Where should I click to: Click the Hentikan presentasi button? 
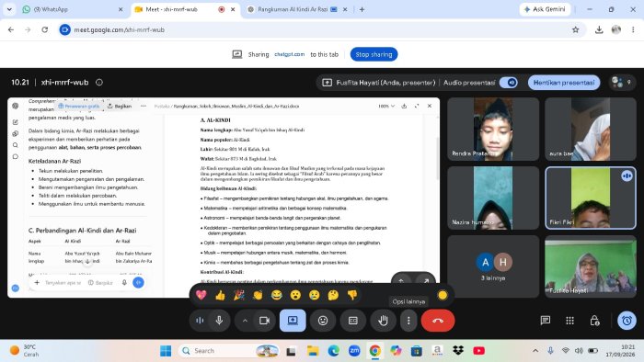(564, 83)
